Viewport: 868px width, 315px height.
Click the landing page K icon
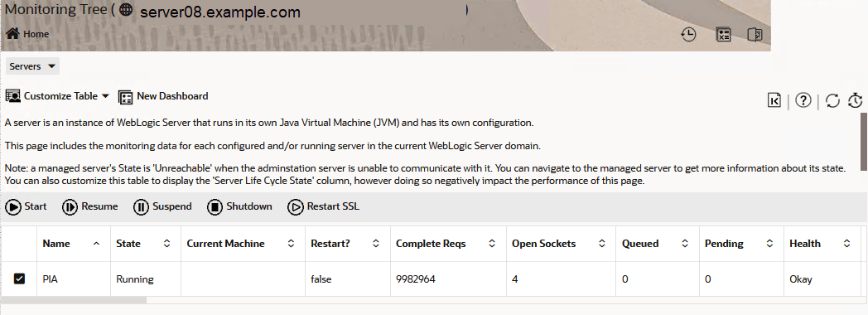click(x=774, y=100)
